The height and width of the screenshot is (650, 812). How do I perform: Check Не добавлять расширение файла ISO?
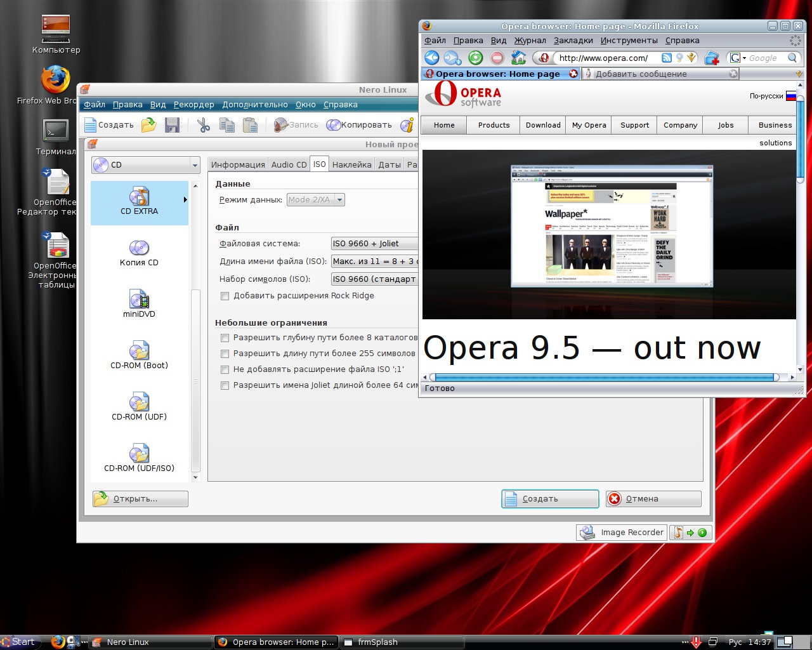[x=225, y=369]
